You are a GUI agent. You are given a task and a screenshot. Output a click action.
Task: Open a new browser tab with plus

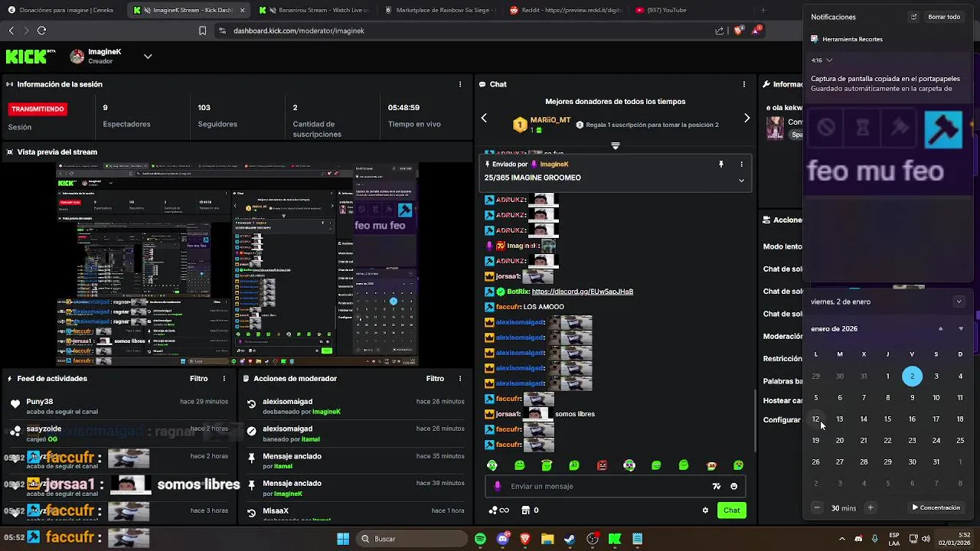point(763,10)
